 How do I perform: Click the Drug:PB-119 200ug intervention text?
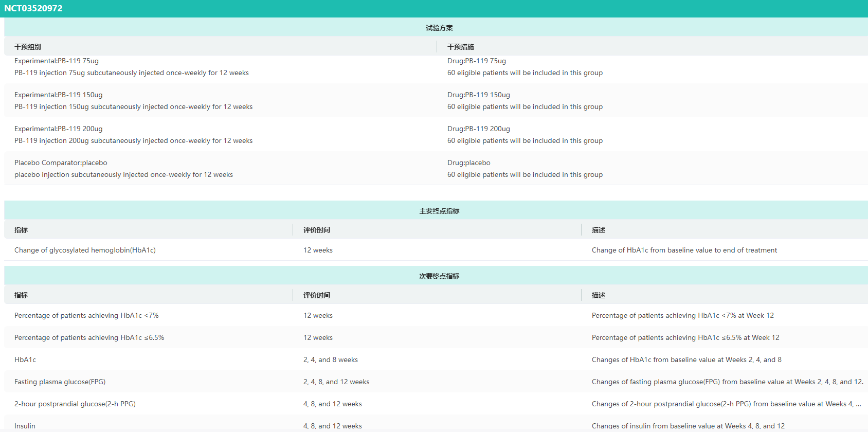[x=479, y=129]
